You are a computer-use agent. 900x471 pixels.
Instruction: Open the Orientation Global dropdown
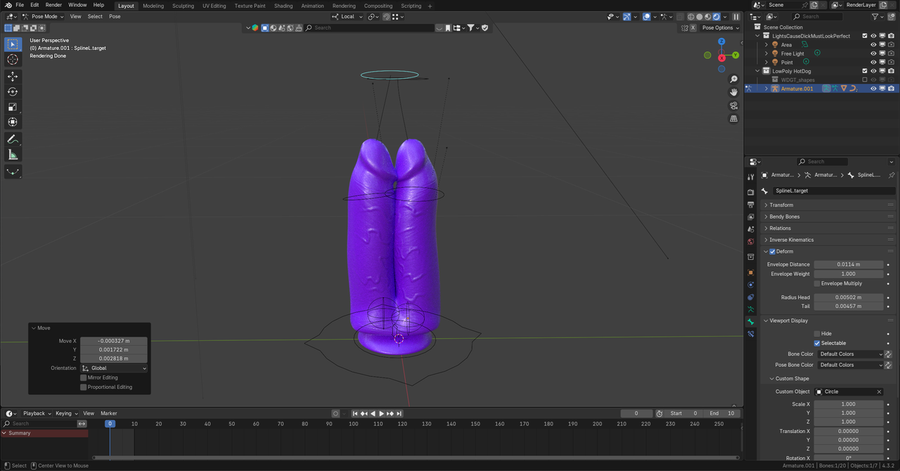113,368
